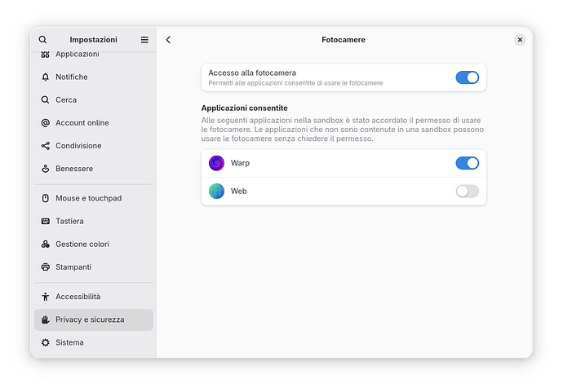Screen dimensions: 563x392
Task: Click the search magnifier icon in sidebar header
Action: (x=42, y=39)
